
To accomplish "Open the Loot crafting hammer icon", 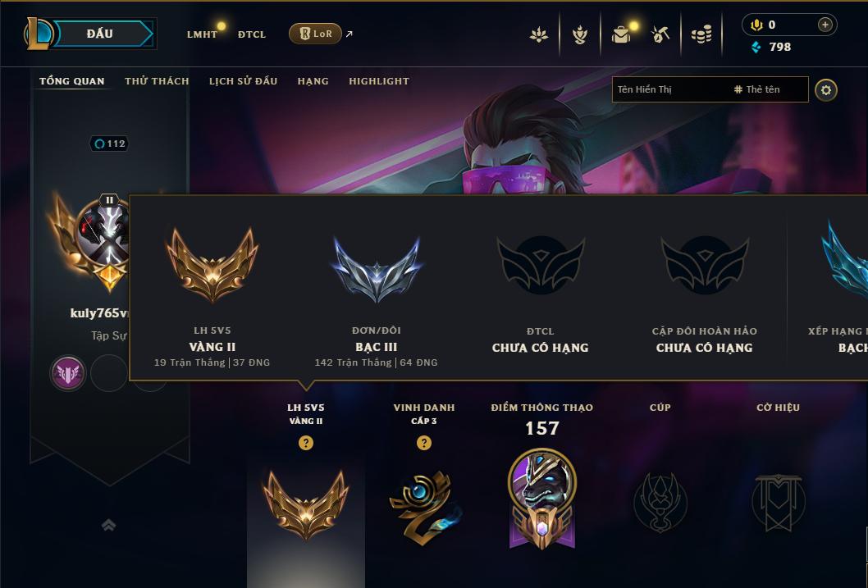I will coord(660,34).
